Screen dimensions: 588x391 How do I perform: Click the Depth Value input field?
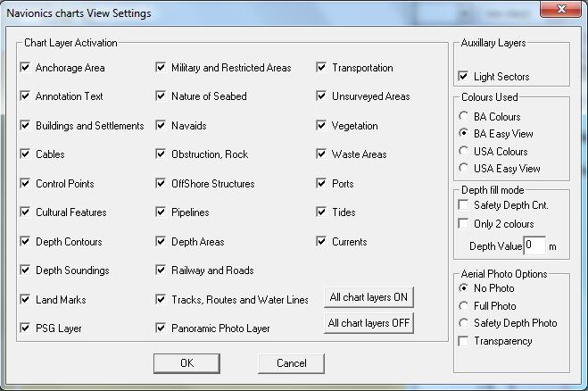click(x=534, y=245)
